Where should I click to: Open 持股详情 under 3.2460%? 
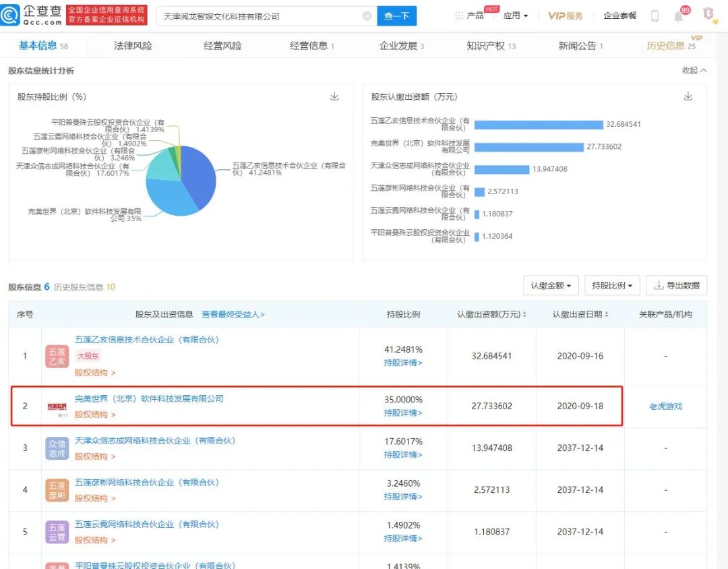(403, 497)
